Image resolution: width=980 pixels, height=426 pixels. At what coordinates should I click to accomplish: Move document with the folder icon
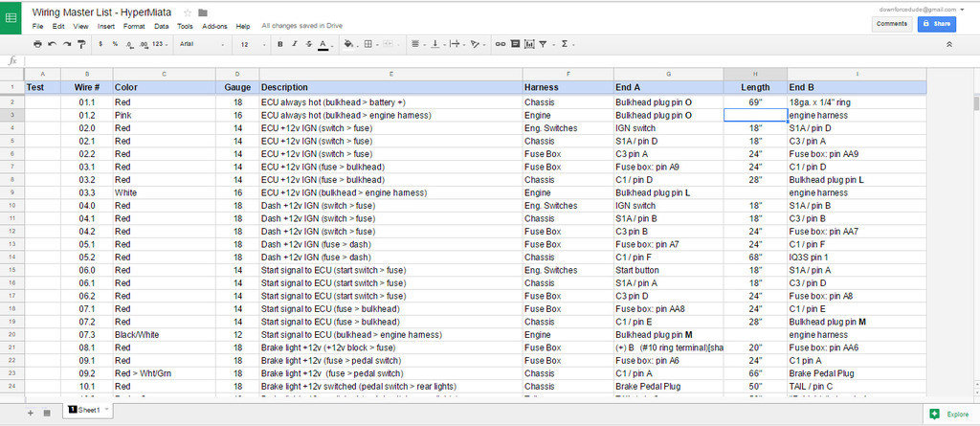[x=203, y=12]
